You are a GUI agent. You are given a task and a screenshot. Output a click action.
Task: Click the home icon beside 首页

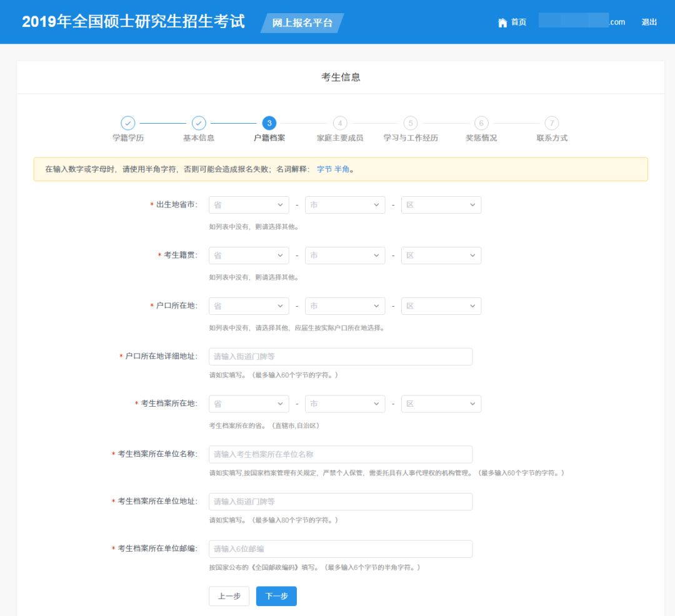(x=502, y=22)
